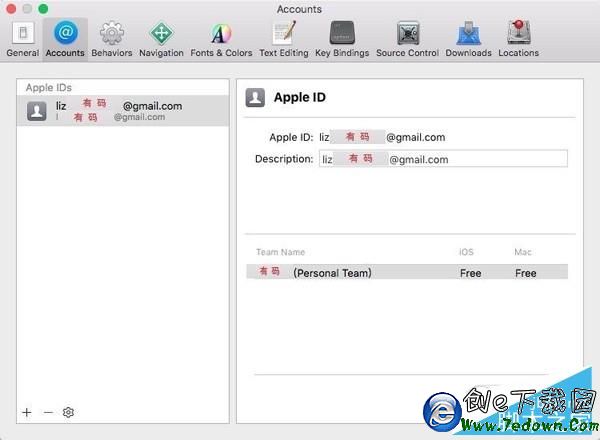Click the iOS column header
The image size is (600, 440).
(x=466, y=252)
